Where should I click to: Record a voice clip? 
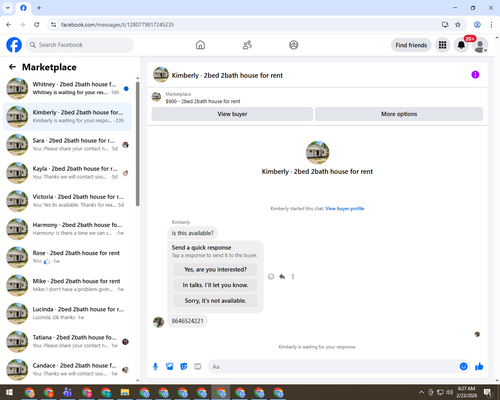155,367
